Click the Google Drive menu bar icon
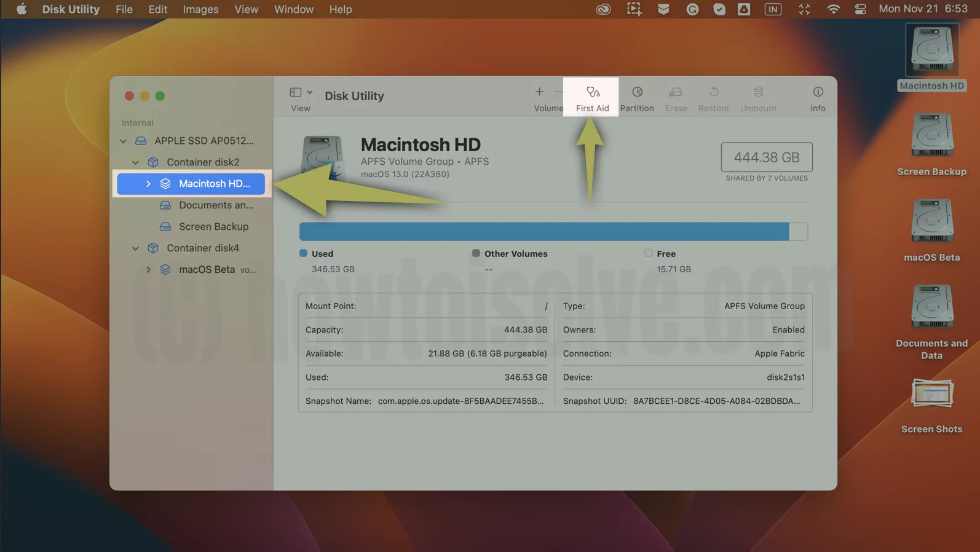This screenshot has width=980, height=552. (x=744, y=9)
